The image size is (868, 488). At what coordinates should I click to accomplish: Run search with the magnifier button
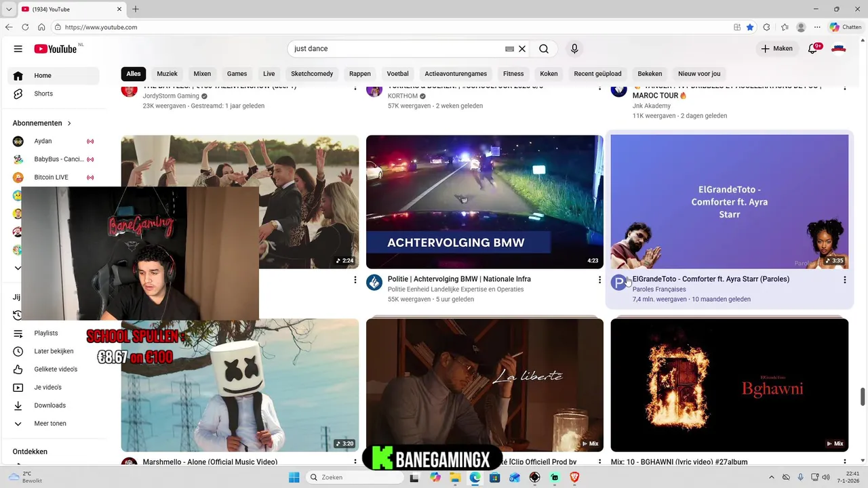tap(544, 49)
